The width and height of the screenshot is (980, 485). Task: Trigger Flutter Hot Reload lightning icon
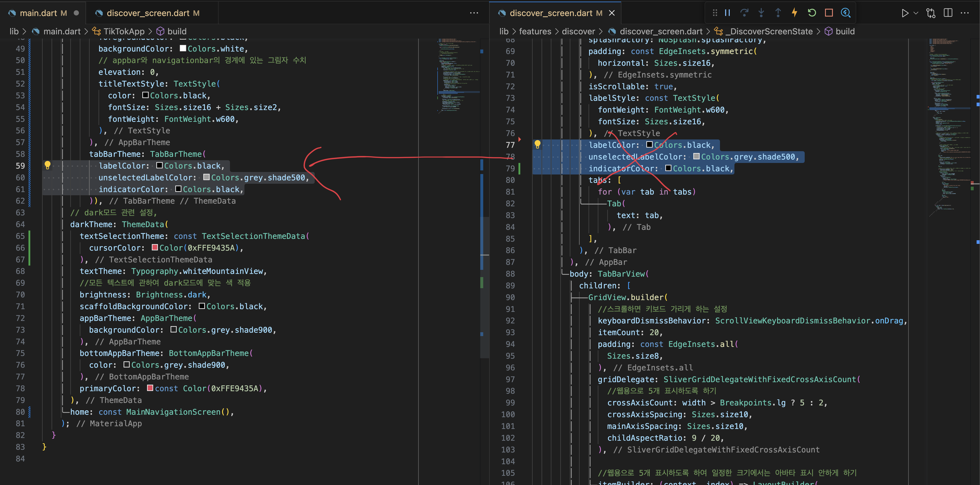click(794, 13)
